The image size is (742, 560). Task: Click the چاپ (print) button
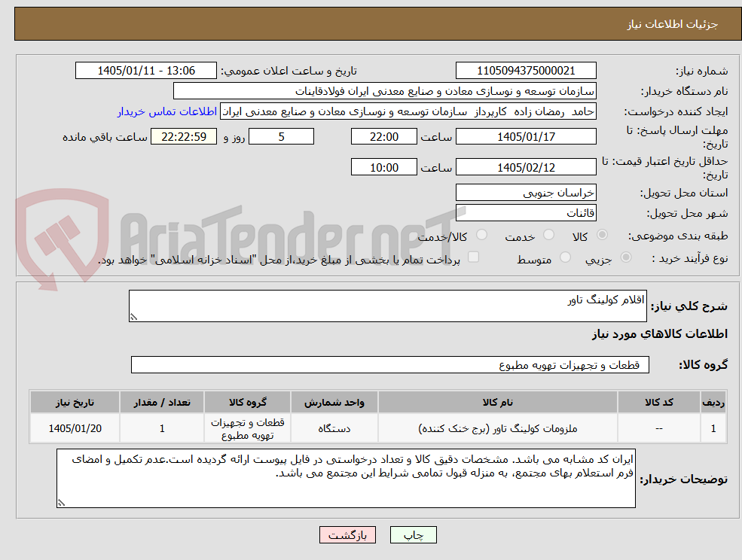tap(413, 535)
